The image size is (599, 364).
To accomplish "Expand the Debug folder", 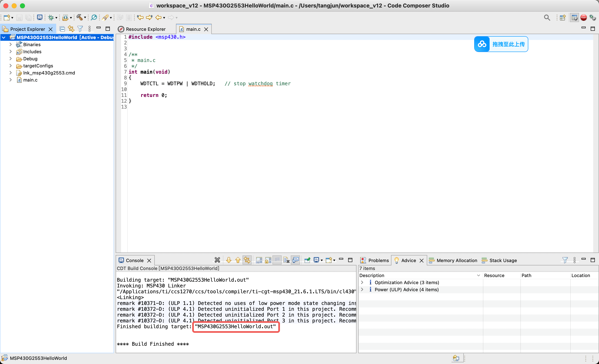I will click(10, 59).
